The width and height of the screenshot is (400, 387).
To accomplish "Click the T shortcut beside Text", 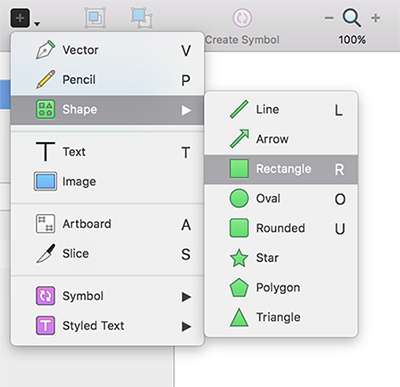I will coord(186,153).
